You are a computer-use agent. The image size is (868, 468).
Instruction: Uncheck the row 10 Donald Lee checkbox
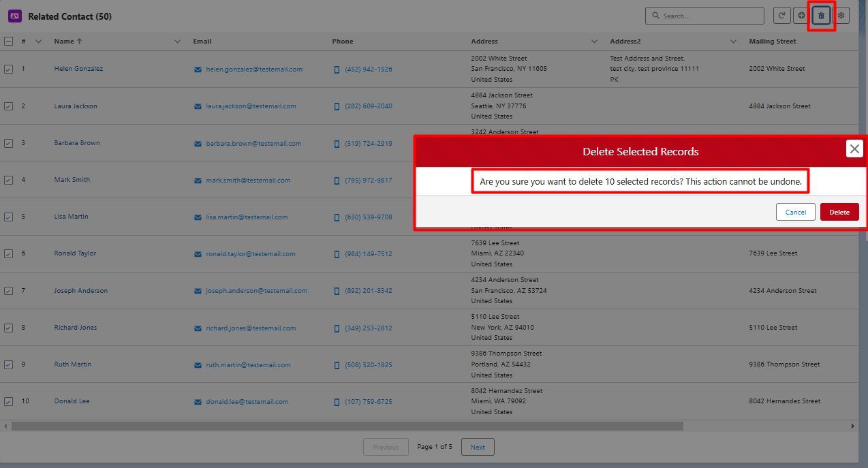tap(8, 401)
